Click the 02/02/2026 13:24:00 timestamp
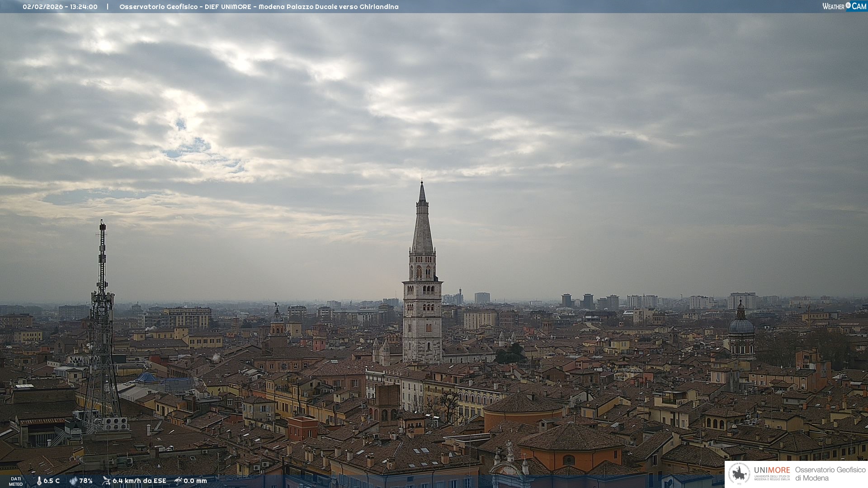 click(x=60, y=7)
